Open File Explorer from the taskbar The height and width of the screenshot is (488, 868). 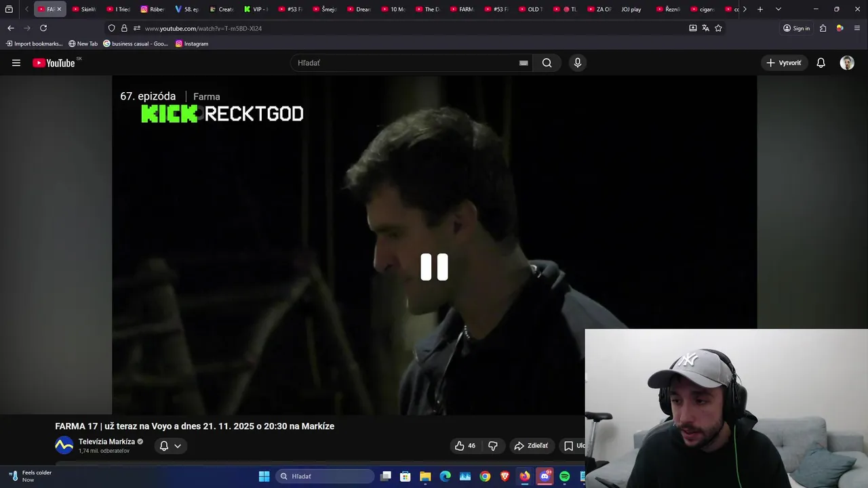425,476
